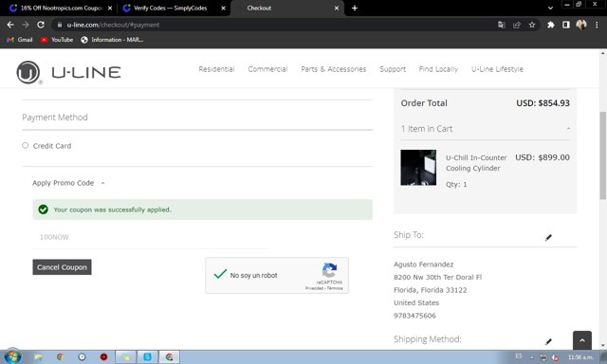Click the taskbar clock showing 11:56 a.m.
Screen dimensions: 607x364
(x=579, y=357)
